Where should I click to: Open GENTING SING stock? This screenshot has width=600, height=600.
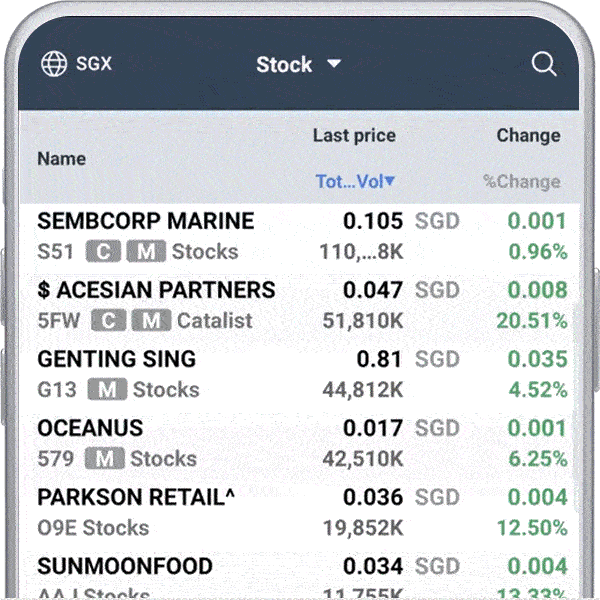[x=117, y=359]
